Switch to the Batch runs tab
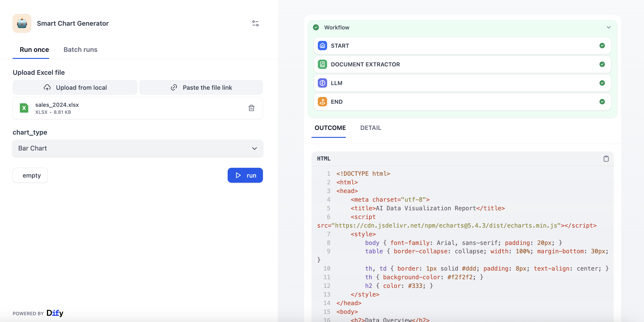The height and width of the screenshot is (322, 644). pos(80,50)
